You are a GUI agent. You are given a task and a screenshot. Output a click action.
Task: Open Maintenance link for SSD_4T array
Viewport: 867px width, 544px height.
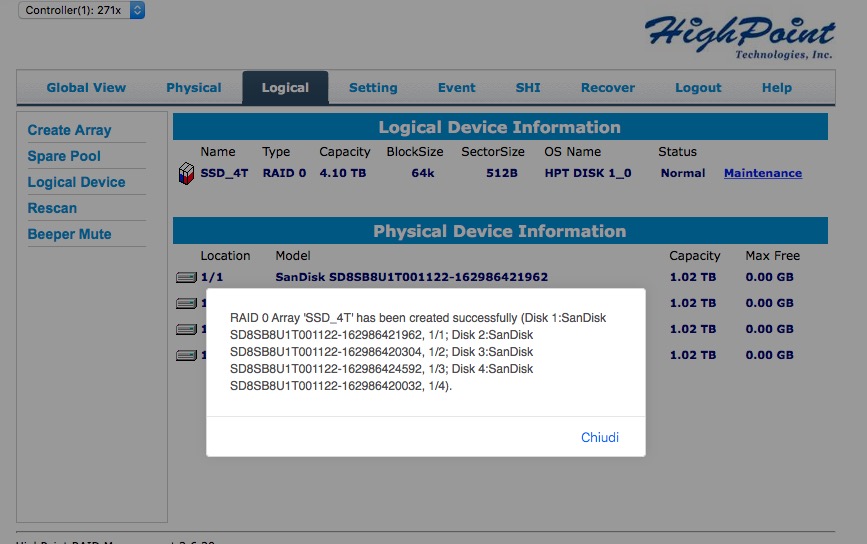pyautogui.click(x=763, y=173)
